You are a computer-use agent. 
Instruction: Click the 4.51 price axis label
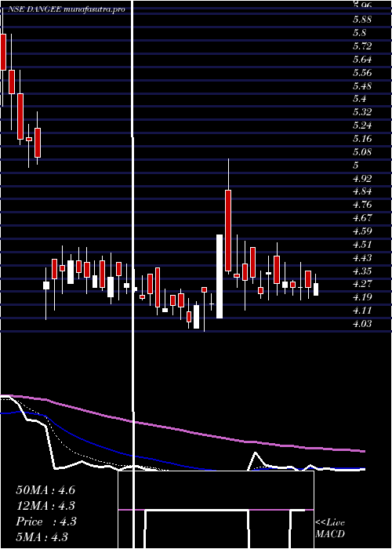[x=362, y=245]
